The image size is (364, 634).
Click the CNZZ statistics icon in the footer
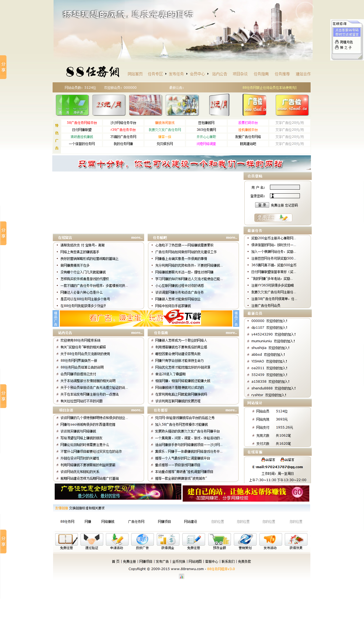click(x=182, y=576)
